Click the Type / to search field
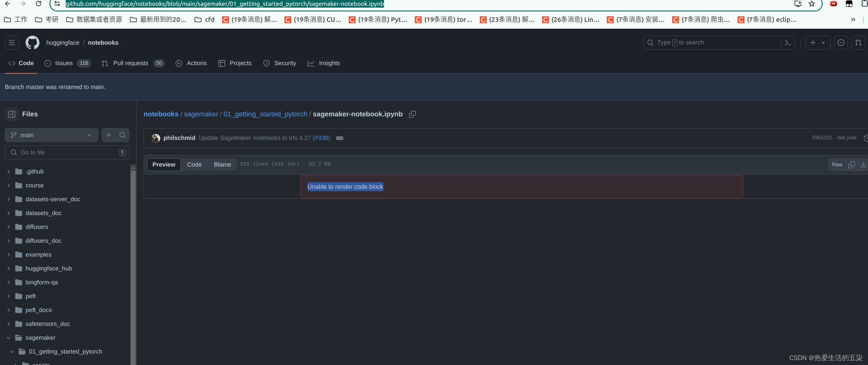 719,43
